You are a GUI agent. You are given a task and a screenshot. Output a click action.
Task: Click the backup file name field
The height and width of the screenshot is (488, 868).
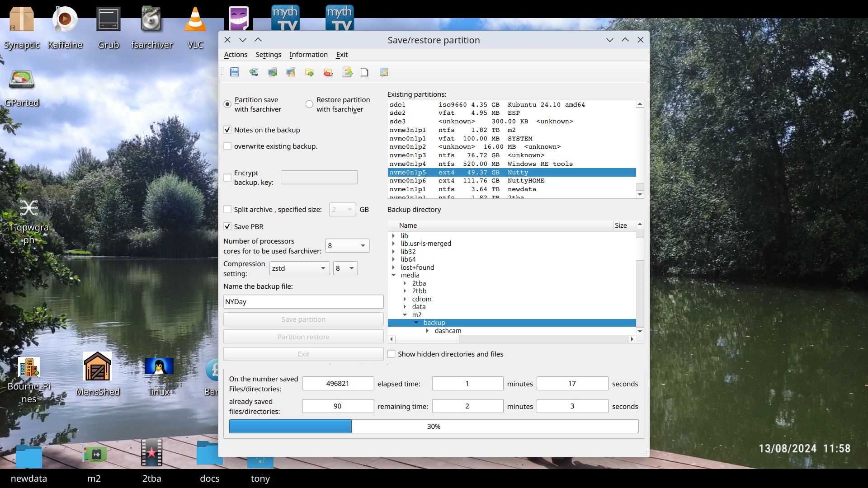point(303,302)
